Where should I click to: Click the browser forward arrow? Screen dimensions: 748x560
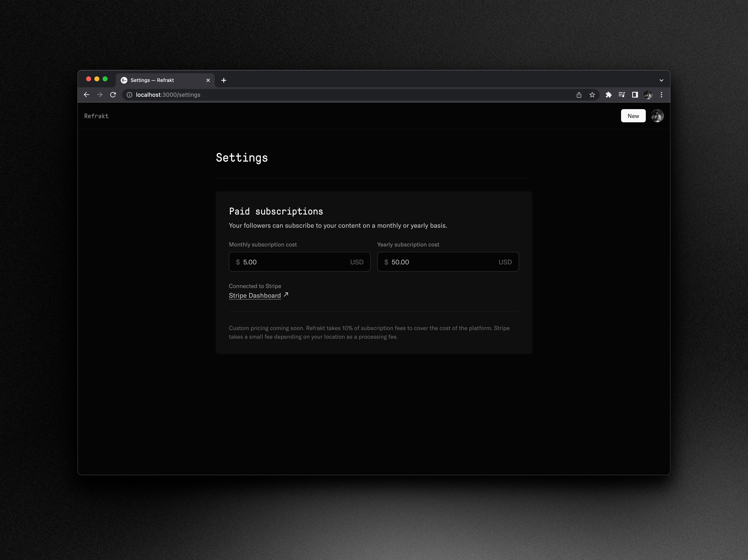pyautogui.click(x=100, y=95)
